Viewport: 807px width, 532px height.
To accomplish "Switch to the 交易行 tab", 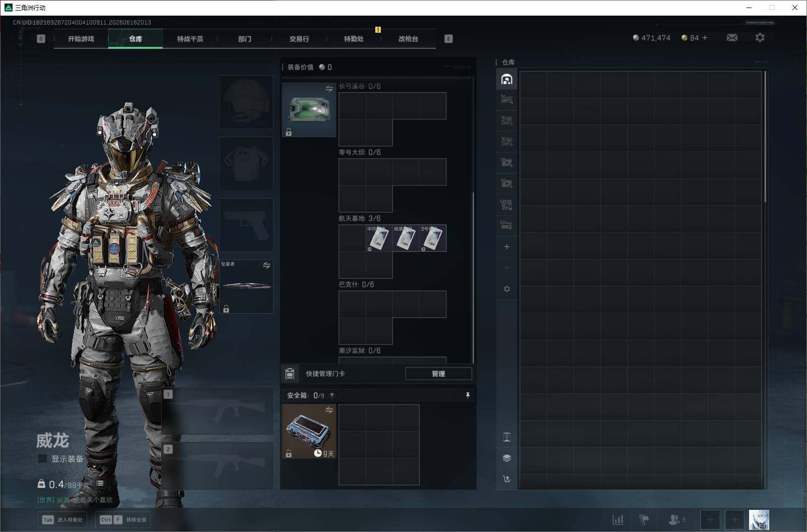I will tap(299, 39).
